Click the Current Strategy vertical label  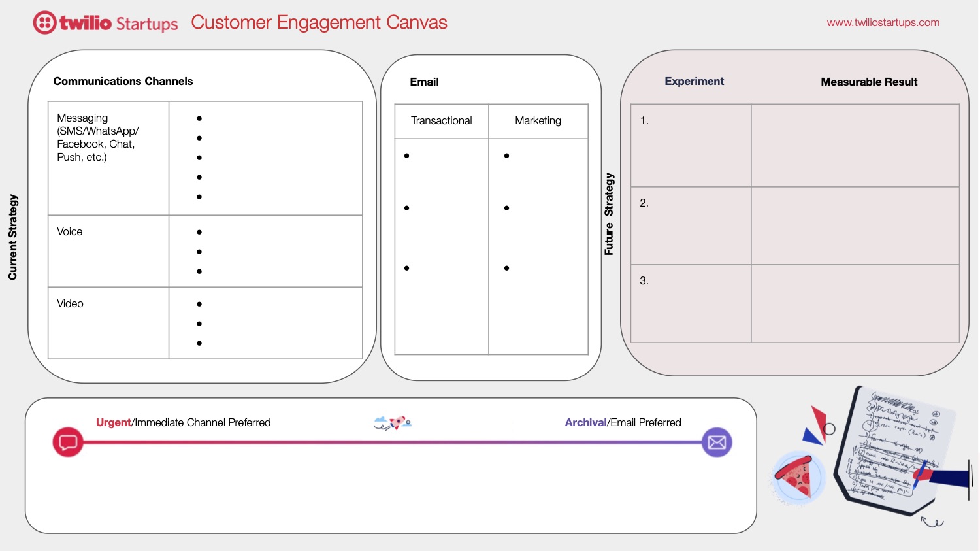(x=12, y=237)
